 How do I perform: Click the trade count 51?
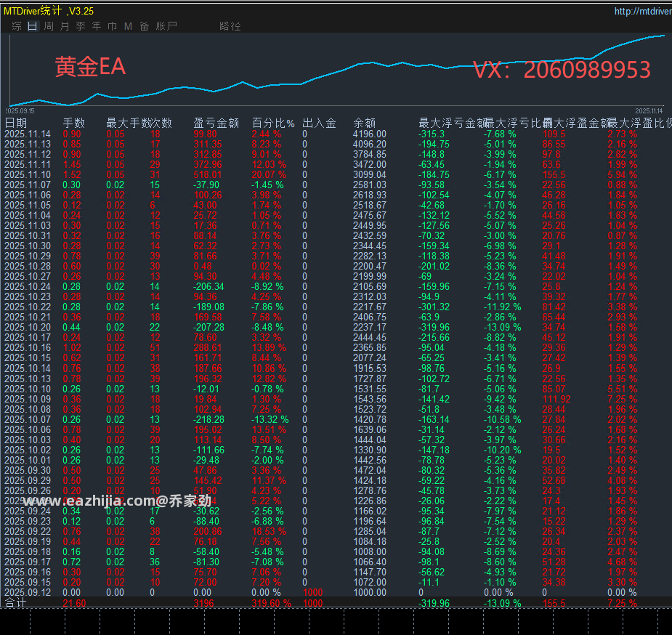(155, 348)
